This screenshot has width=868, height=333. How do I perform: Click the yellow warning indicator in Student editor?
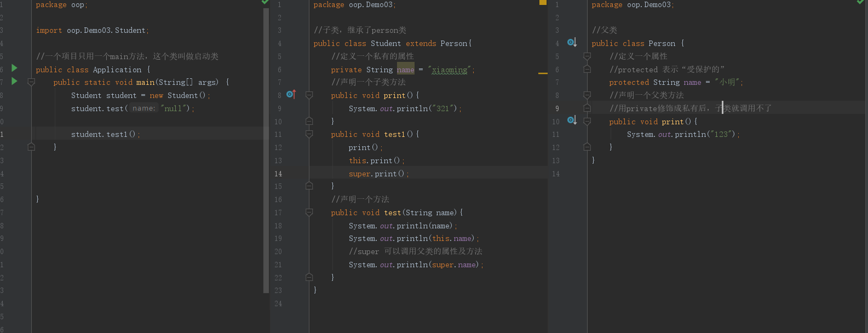click(x=543, y=2)
